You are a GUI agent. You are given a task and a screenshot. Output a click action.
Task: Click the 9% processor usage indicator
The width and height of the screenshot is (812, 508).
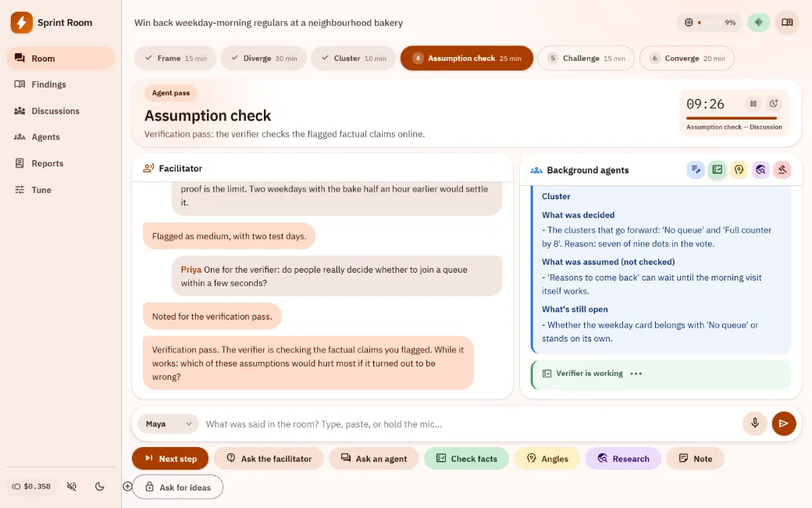pyautogui.click(x=710, y=23)
